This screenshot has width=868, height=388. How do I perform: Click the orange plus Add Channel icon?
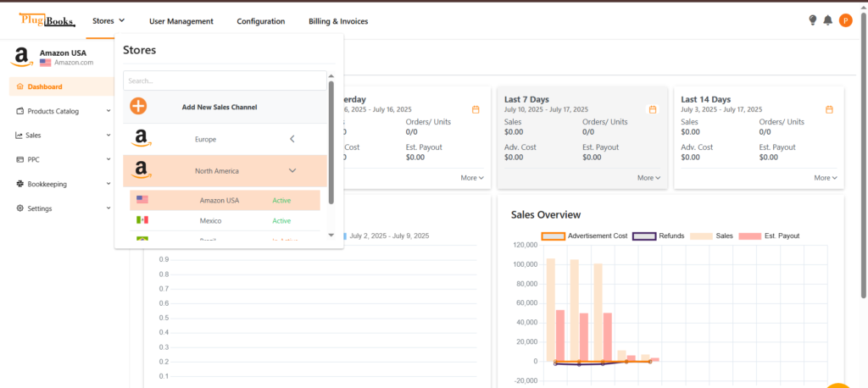(138, 106)
